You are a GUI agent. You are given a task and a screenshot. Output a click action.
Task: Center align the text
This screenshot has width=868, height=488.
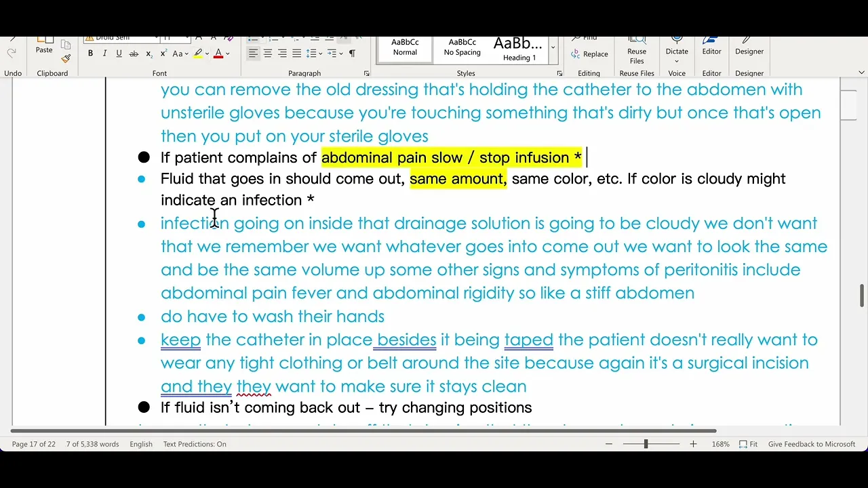(x=268, y=54)
